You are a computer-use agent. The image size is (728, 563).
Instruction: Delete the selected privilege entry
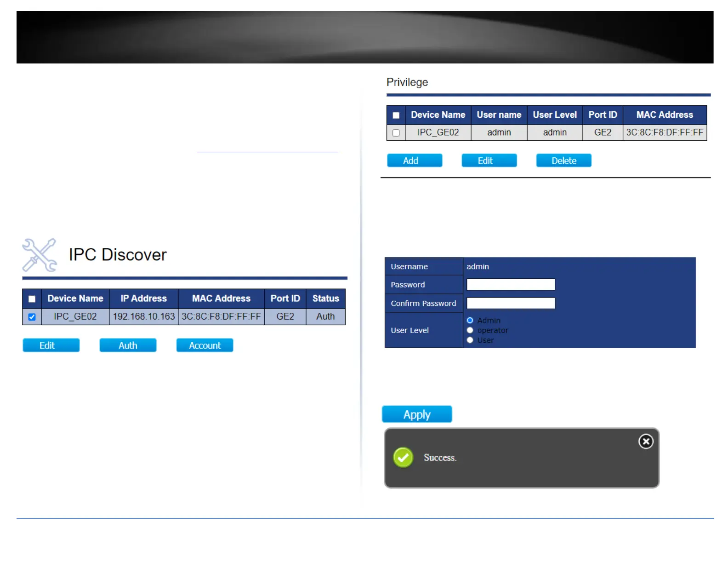tap(563, 161)
